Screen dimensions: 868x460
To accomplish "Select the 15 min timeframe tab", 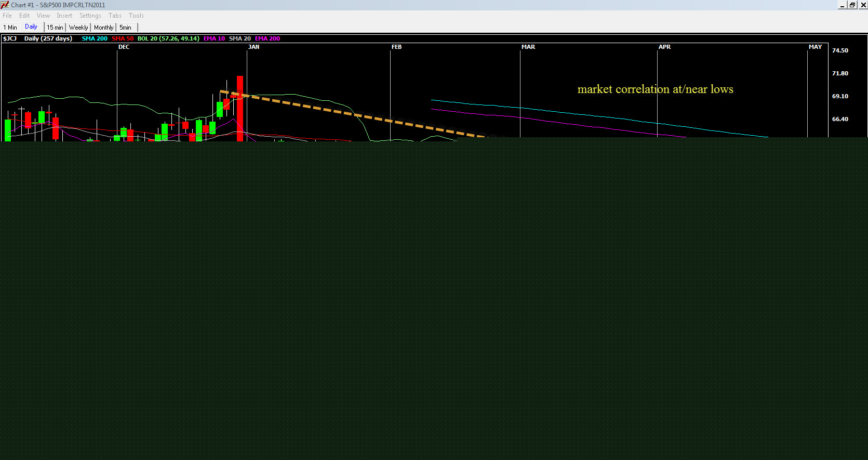I will 55,28.
